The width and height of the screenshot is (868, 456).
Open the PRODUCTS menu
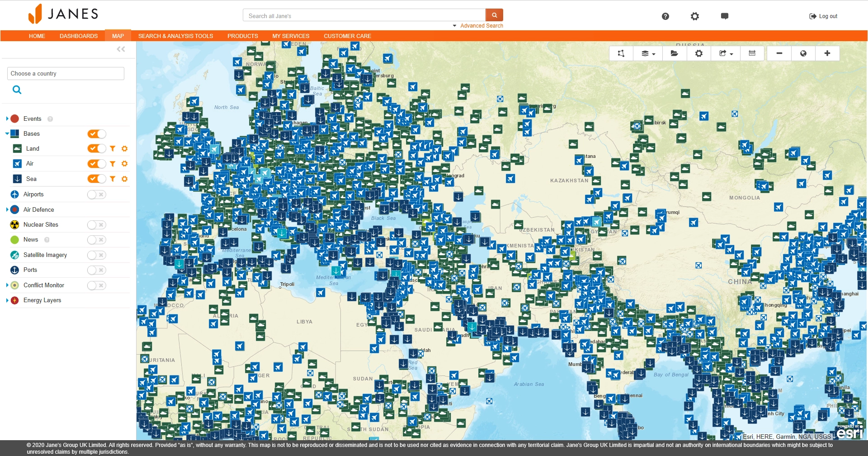(x=243, y=36)
